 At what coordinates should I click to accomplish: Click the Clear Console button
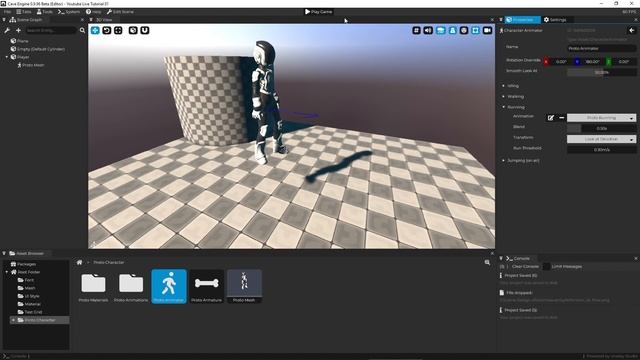click(525, 267)
